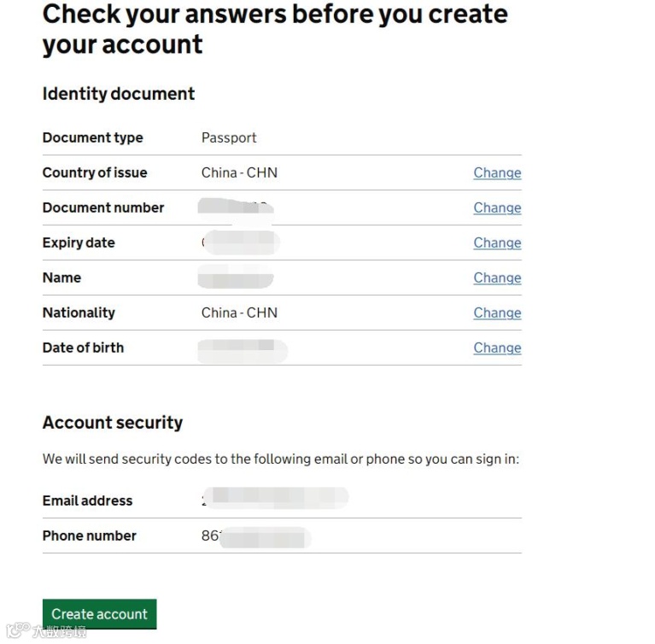The width and height of the screenshot is (655, 644).
Task: Click the Country of issue value China - CHN
Action: [239, 173]
